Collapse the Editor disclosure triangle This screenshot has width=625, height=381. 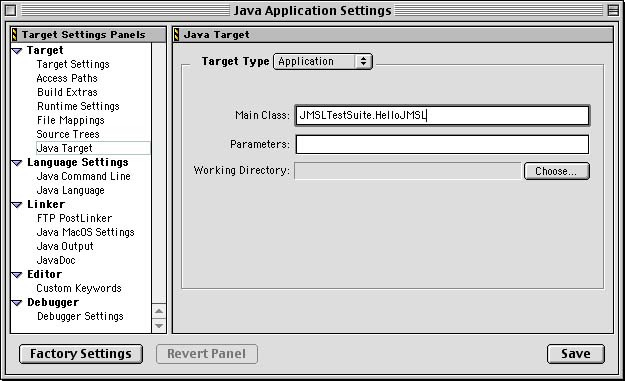(x=17, y=275)
